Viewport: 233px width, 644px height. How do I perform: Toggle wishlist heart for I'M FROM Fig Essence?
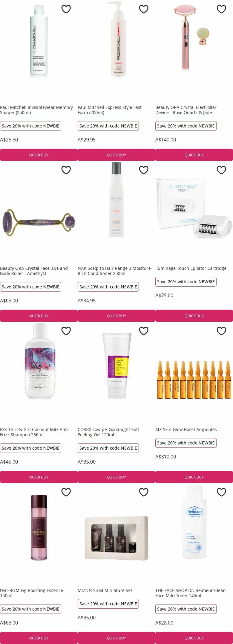pyautogui.click(x=66, y=492)
